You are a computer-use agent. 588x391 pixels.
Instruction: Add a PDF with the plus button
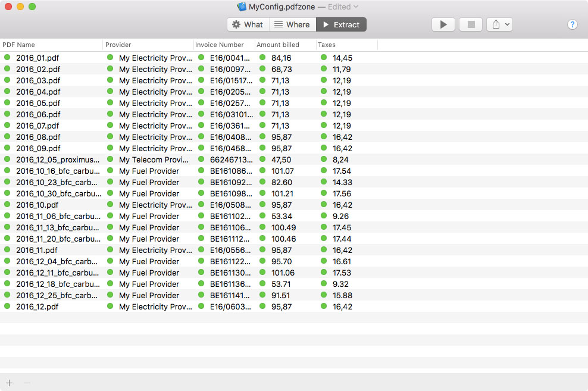pyautogui.click(x=9, y=383)
